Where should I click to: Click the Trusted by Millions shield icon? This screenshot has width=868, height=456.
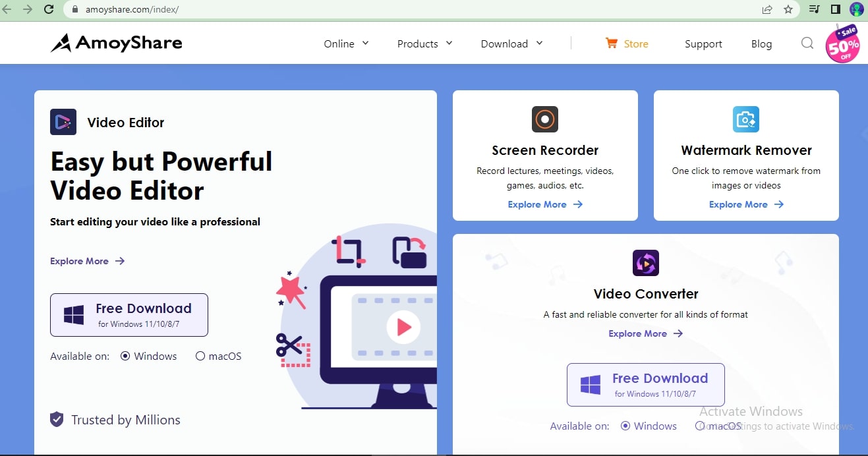click(x=57, y=420)
